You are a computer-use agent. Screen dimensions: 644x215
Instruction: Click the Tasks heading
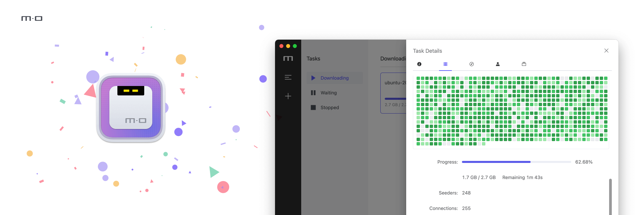pyautogui.click(x=313, y=58)
